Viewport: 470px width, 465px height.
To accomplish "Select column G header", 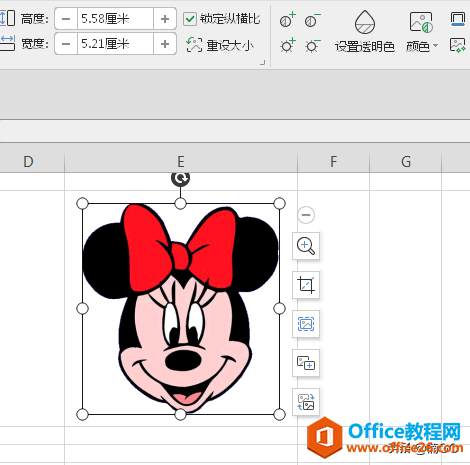I will pyautogui.click(x=406, y=162).
